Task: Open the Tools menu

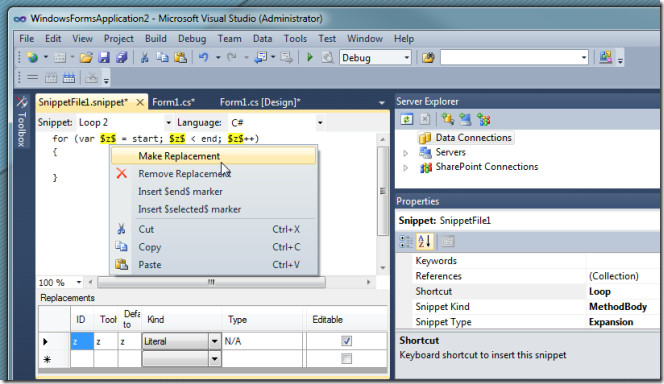Action: [x=295, y=39]
